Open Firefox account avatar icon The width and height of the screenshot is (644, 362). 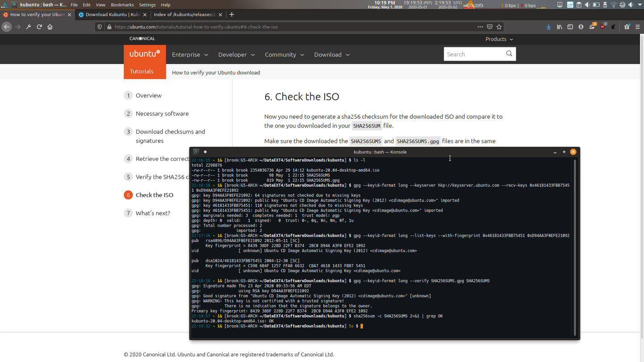pos(581,27)
